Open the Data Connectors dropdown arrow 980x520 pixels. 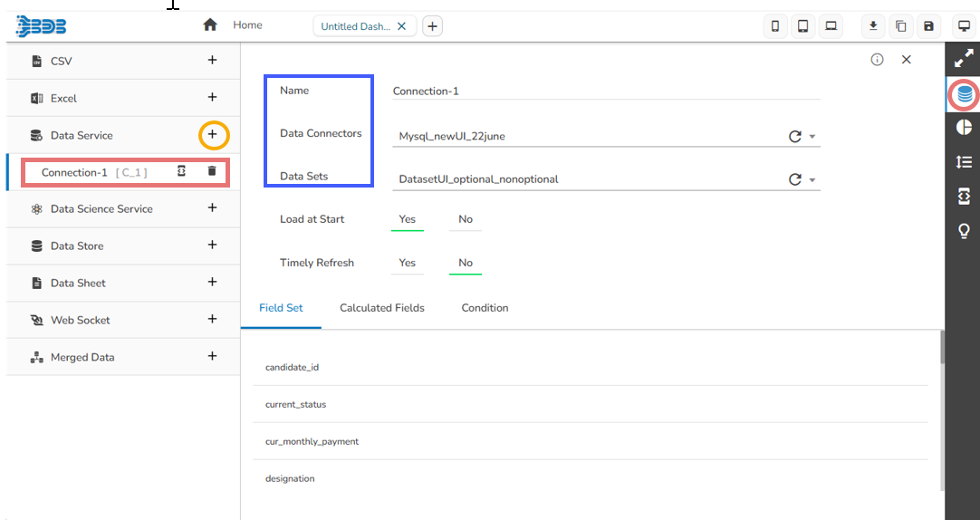(812, 137)
